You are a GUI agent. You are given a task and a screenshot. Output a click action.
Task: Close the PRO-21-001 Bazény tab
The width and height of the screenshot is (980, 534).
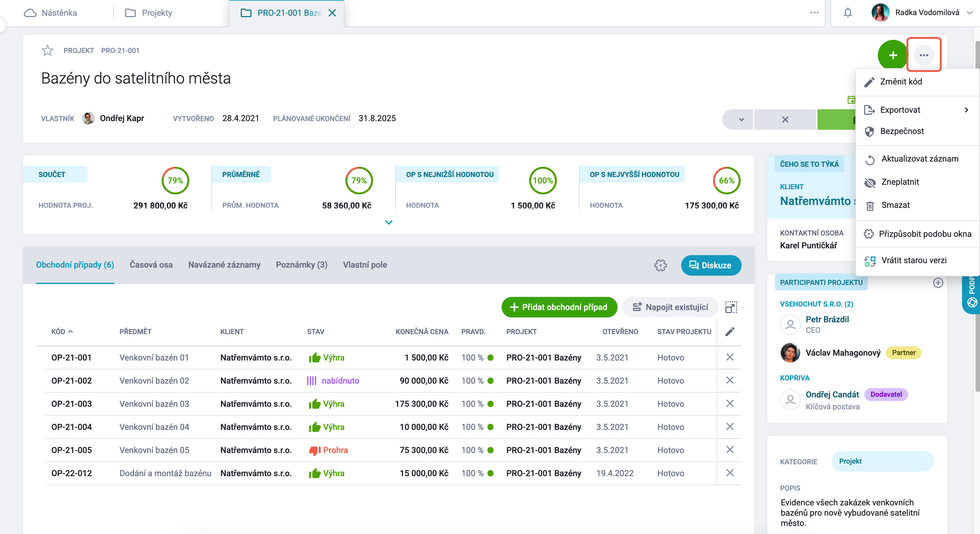(x=332, y=13)
